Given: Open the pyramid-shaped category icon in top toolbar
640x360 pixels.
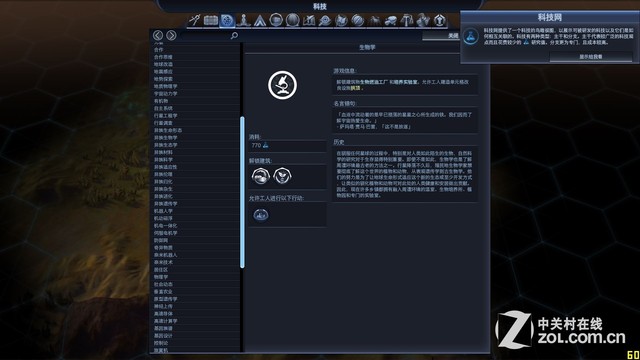Looking at the screenshot, I should tap(260, 20).
